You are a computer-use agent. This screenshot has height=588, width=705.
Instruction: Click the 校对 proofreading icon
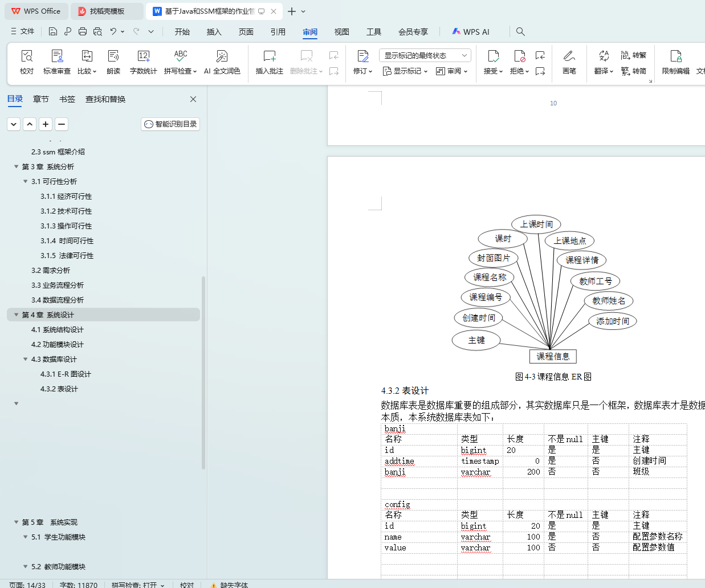[27, 62]
